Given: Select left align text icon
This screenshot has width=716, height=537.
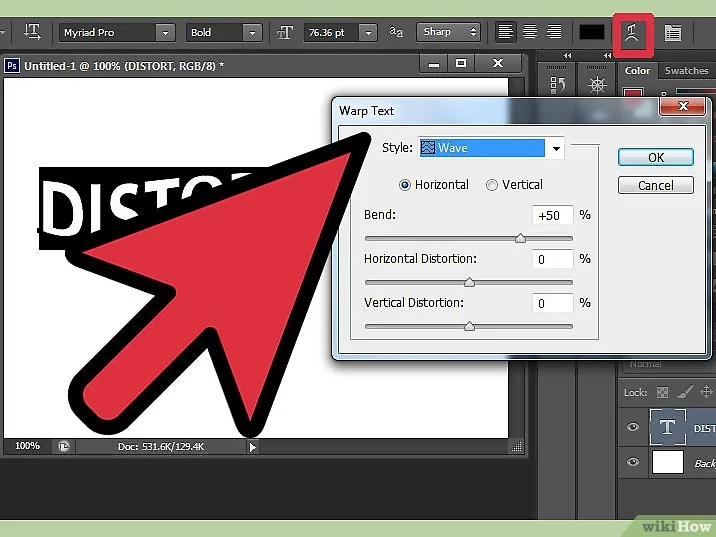Looking at the screenshot, I should click(x=506, y=32).
